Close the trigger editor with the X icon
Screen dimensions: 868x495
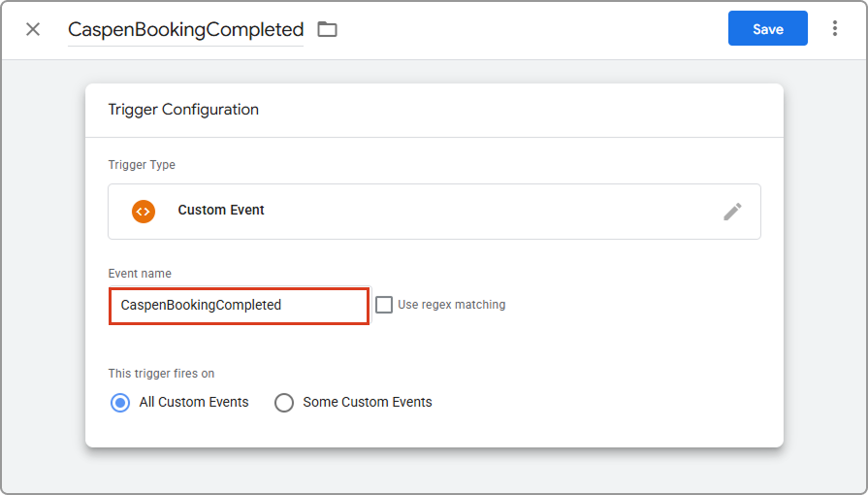tap(33, 29)
